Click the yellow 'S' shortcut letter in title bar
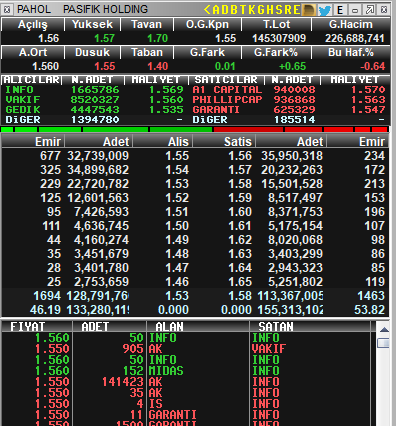 pyautogui.click(x=279, y=10)
